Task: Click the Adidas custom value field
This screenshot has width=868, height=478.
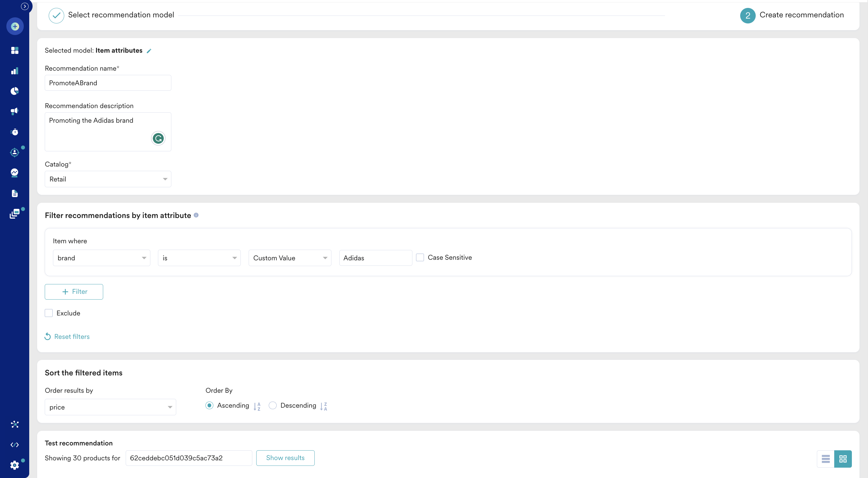Action: (x=375, y=258)
